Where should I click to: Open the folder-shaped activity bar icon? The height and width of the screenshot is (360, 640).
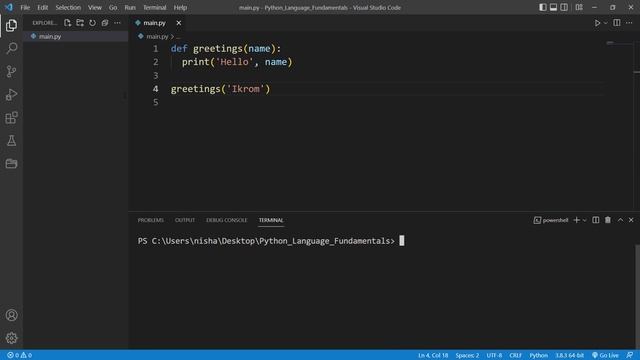(x=11, y=164)
